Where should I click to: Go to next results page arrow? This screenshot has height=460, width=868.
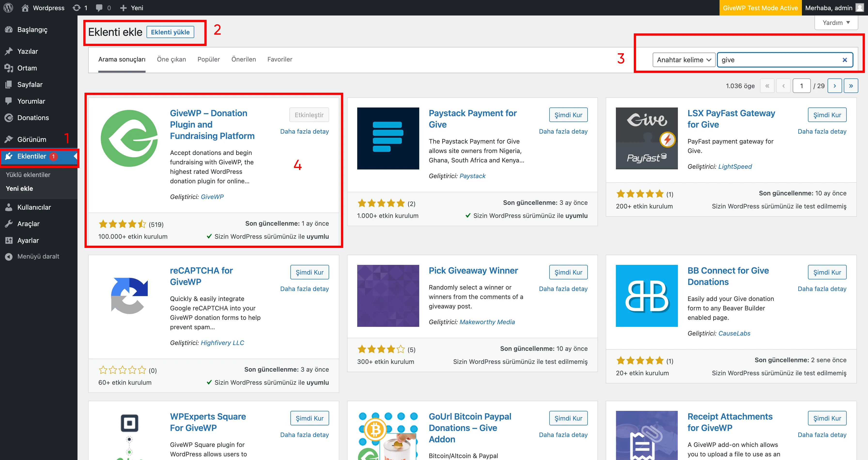tap(834, 86)
